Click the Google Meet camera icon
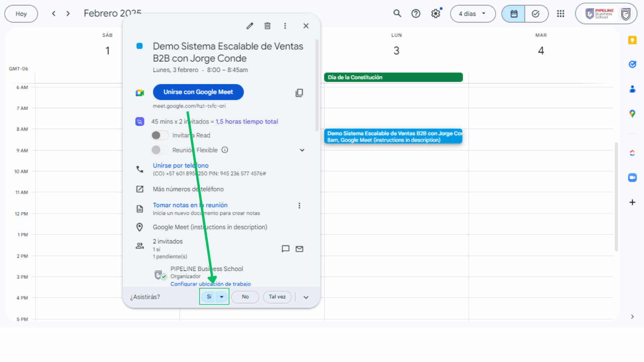The width and height of the screenshot is (644, 362). coord(140,93)
